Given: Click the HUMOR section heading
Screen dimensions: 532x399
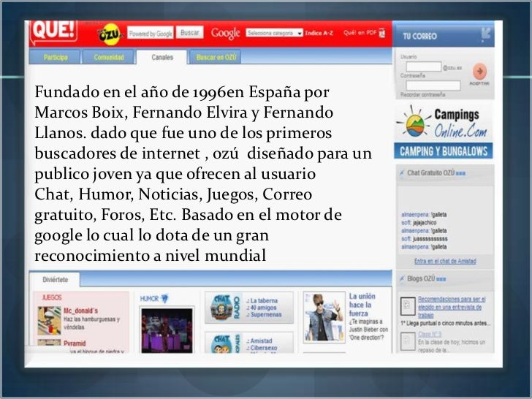Looking at the screenshot, I should (149, 299).
